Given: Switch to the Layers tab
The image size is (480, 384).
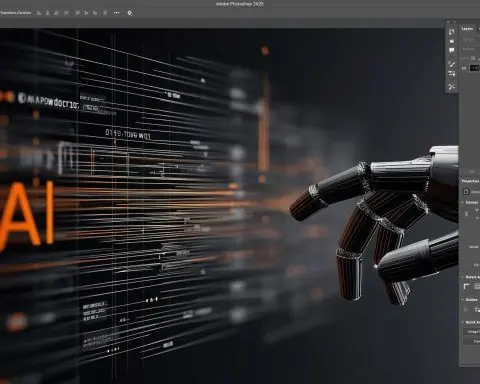Looking at the screenshot, I should [467, 29].
